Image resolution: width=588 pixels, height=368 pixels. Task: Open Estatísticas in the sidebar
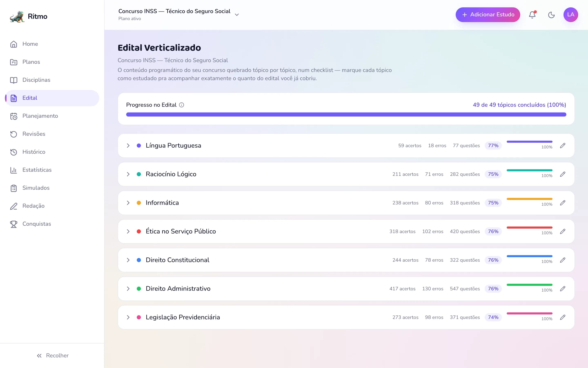pyautogui.click(x=52, y=170)
